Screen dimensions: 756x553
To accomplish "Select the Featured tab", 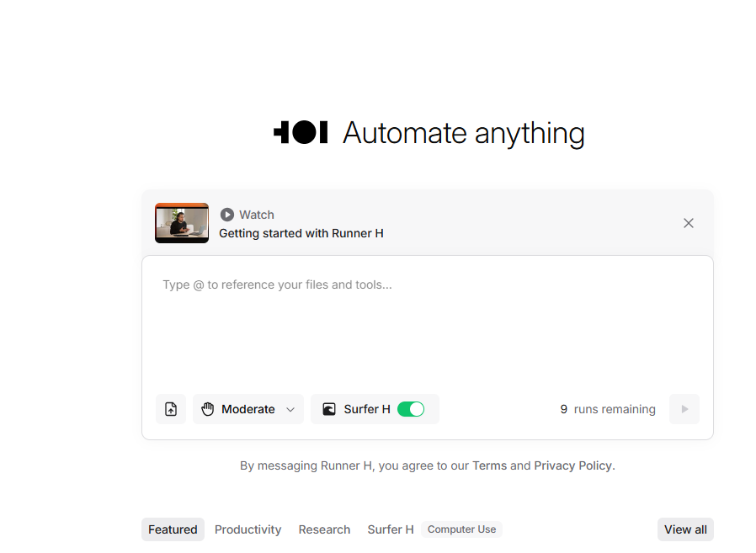I will pos(173,529).
